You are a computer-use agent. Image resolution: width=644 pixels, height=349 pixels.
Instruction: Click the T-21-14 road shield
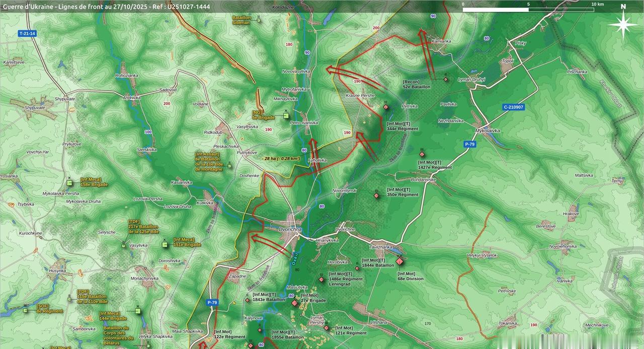27,33
